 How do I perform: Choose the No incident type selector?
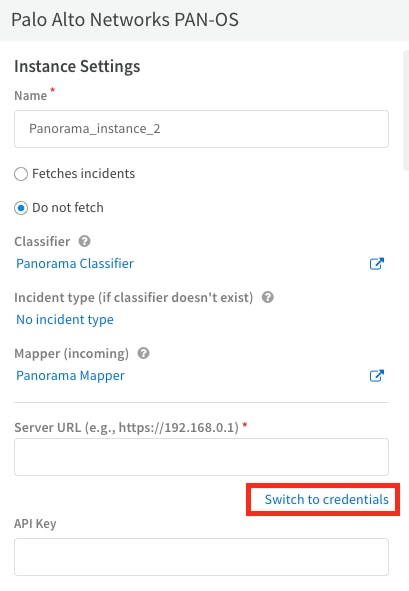tap(64, 320)
